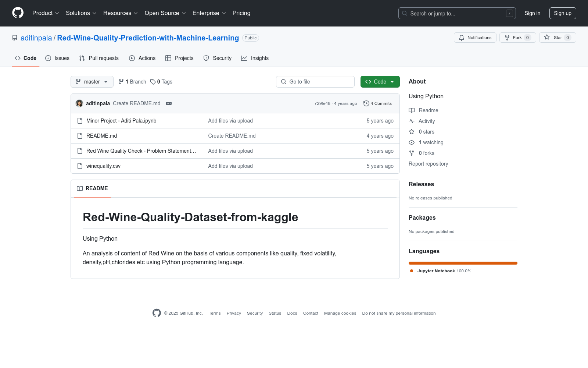Open the footer Privacy link
Image resolution: width=588 pixels, height=368 pixels.
click(234, 313)
